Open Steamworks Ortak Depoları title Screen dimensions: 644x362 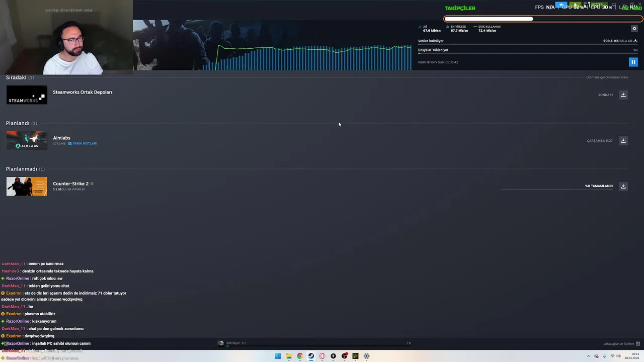click(x=83, y=92)
